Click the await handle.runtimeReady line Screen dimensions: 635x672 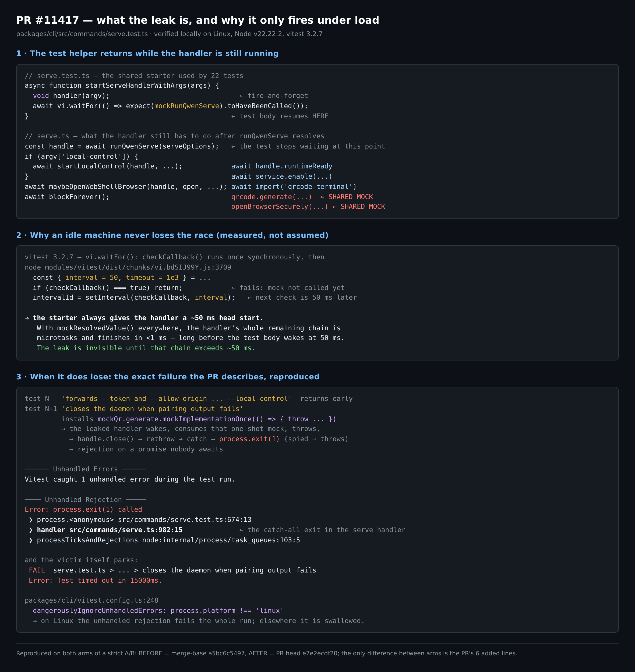click(x=282, y=166)
